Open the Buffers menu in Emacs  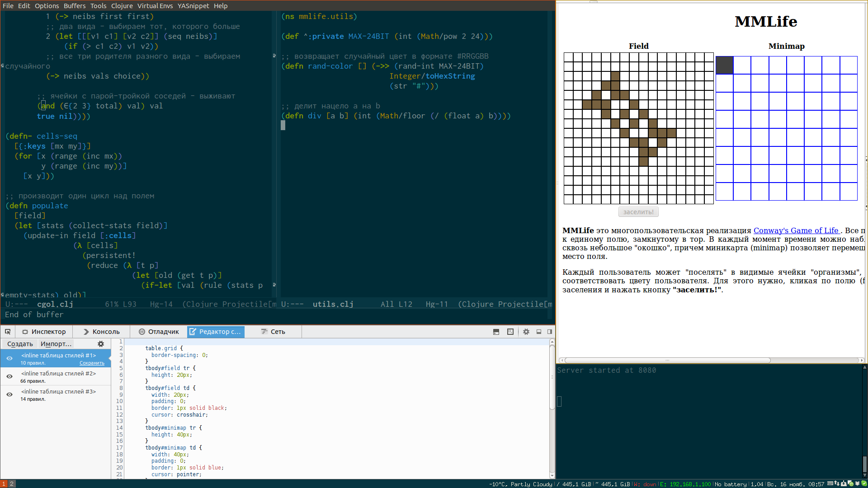point(74,6)
